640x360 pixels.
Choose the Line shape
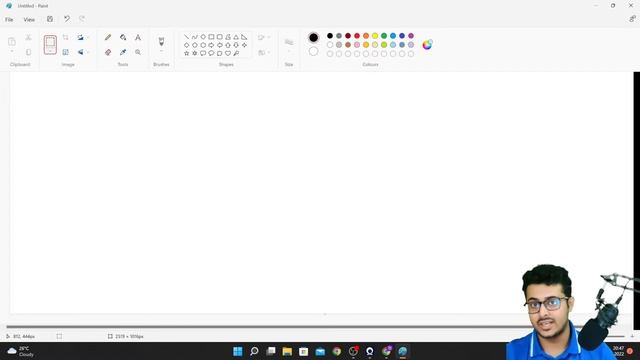pos(187,37)
